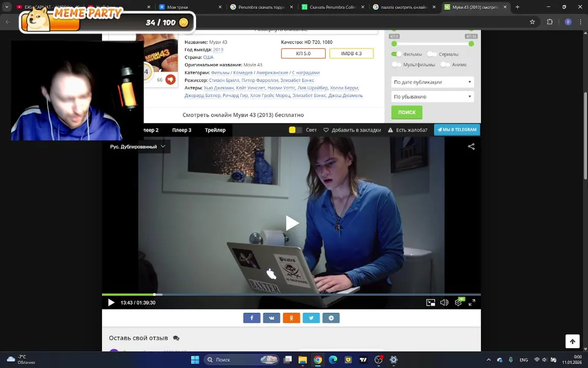This screenshot has height=368, width=588.
Task: Open Рус. Дублированный audio track dropdown
Action: click(x=137, y=147)
